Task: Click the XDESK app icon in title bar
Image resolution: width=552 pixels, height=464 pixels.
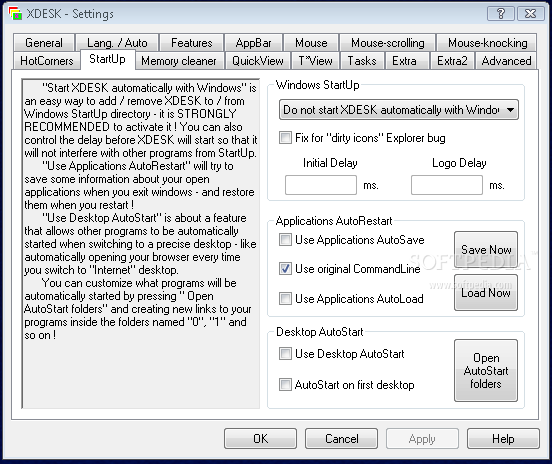Action: [15, 14]
